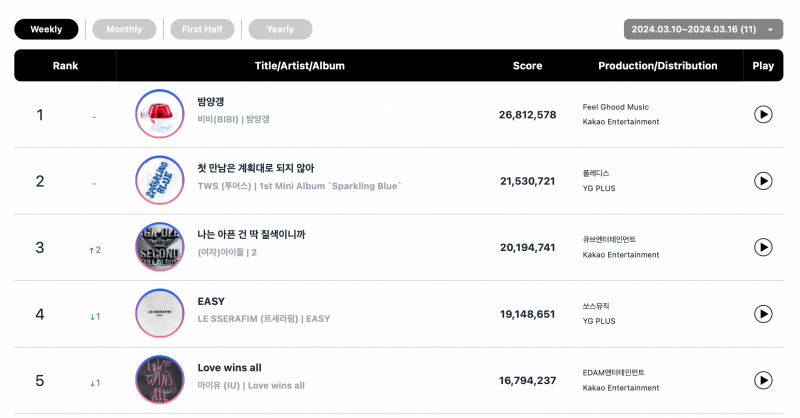Image resolution: width=800 pixels, height=418 pixels.
Task: Open the 밤양갱 red jelly album cover
Action: [160, 114]
